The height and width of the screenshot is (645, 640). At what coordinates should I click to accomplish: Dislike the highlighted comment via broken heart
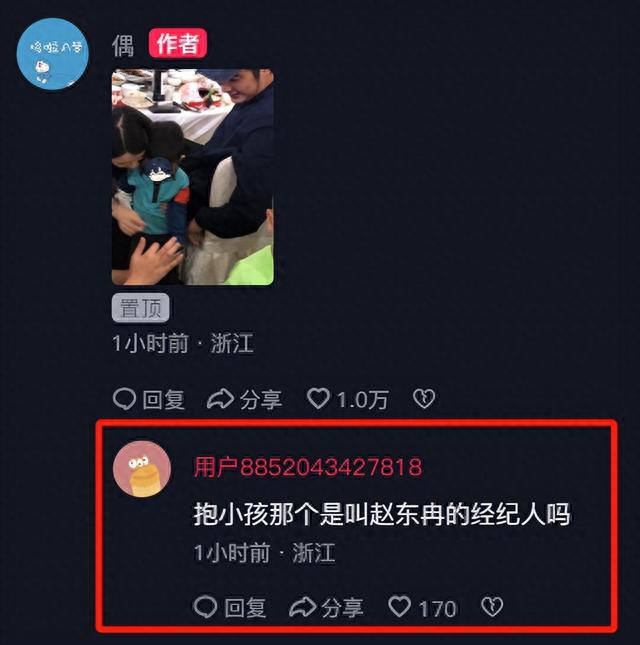click(x=492, y=607)
